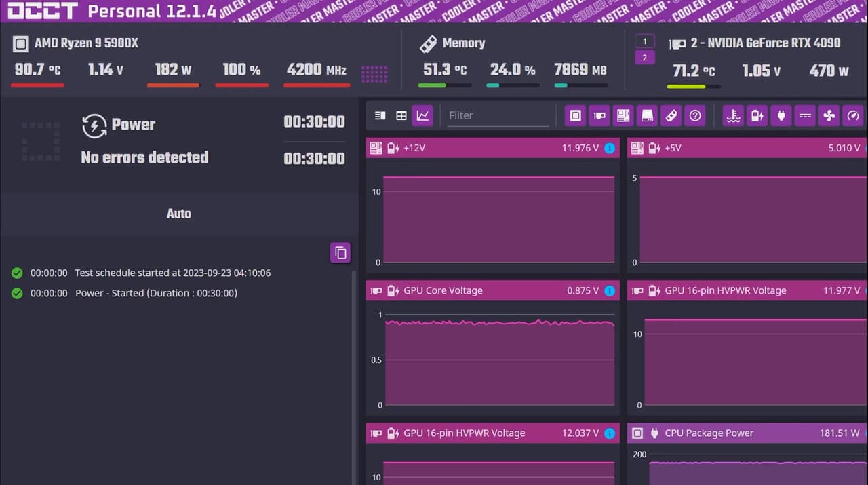Click the +12V panel header
868x485 pixels.
click(492, 148)
